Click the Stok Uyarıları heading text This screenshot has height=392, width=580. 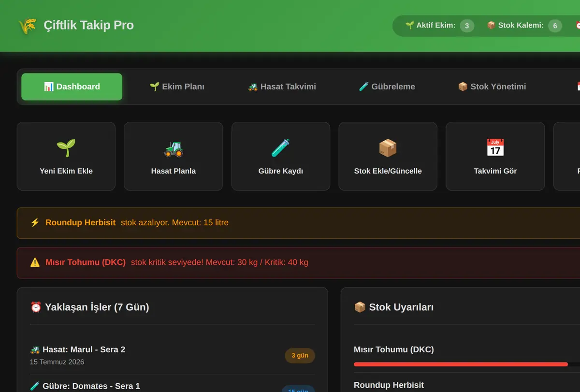click(x=401, y=307)
